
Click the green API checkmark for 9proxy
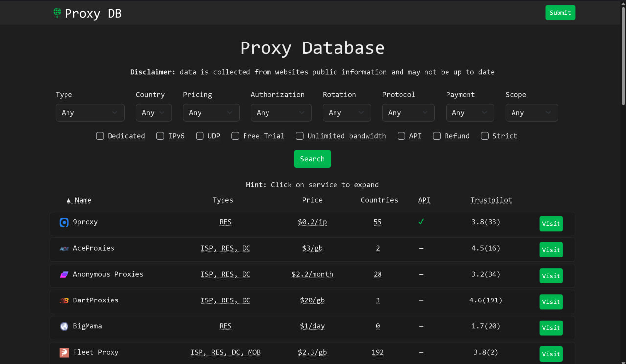click(421, 222)
